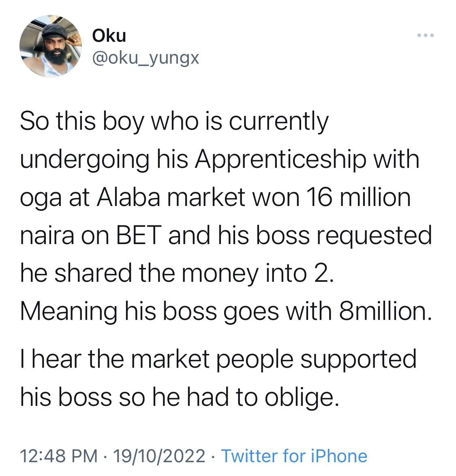Open Oku's profile picture
This screenshot has width=456, height=476.
coord(50,46)
